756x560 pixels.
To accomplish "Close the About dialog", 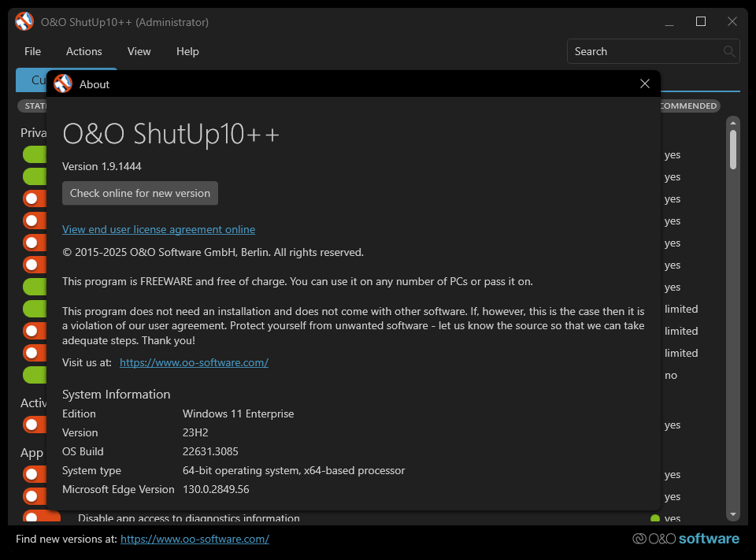I will pyautogui.click(x=645, y=84).
